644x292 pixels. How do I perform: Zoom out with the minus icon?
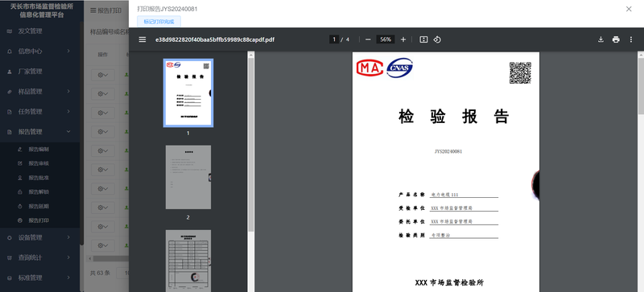(x=368, y=39)
